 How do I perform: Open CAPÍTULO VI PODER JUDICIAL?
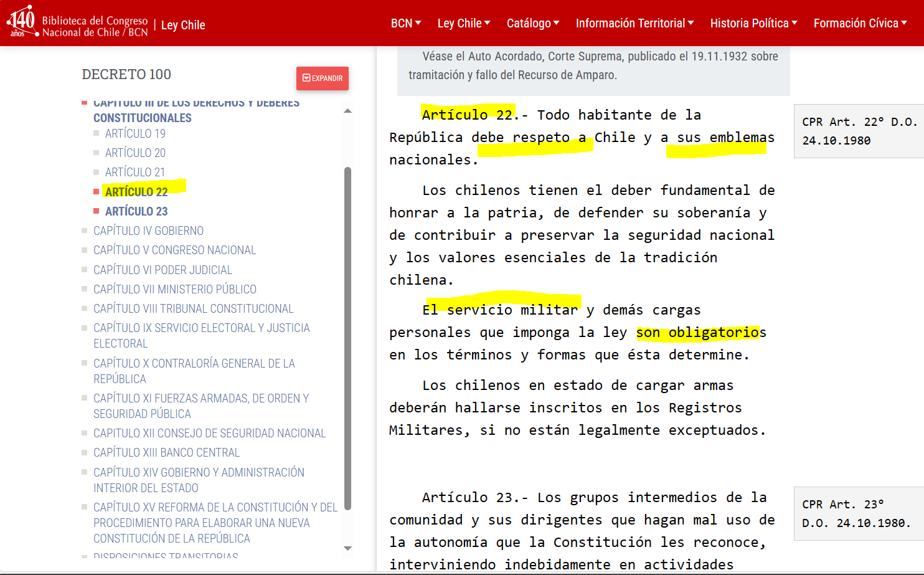163,270
